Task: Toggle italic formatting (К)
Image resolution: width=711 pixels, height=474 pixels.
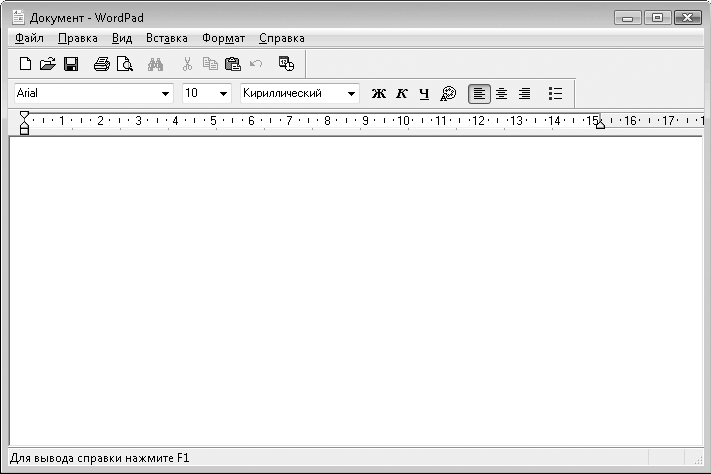Action: 402,93
